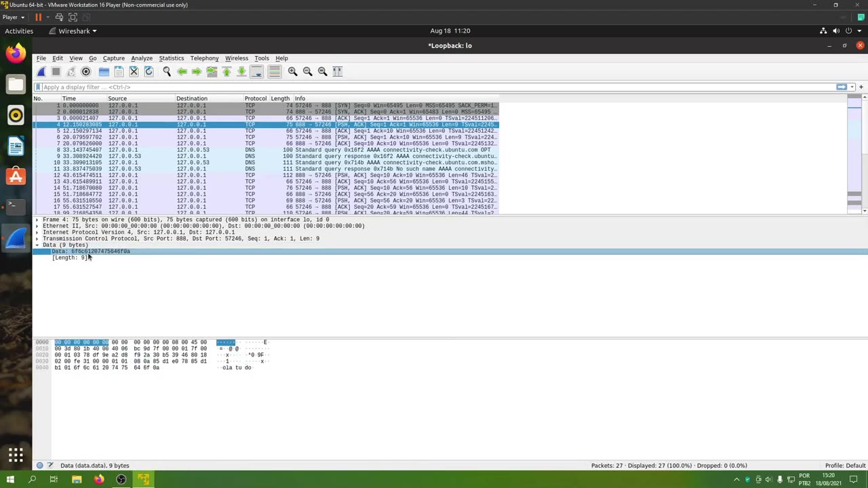Go back in packet history
868x488 pixels.
182,71
